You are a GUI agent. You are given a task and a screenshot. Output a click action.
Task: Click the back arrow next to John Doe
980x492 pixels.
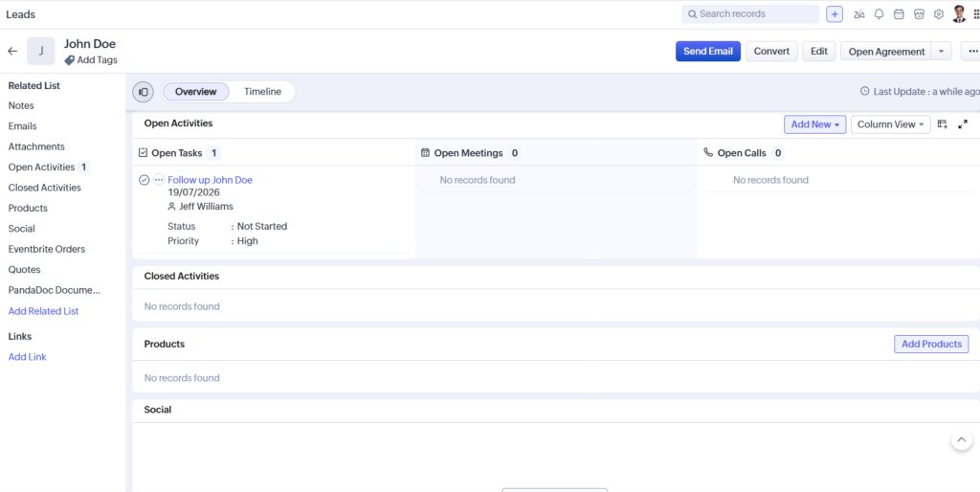click(12, 52)
